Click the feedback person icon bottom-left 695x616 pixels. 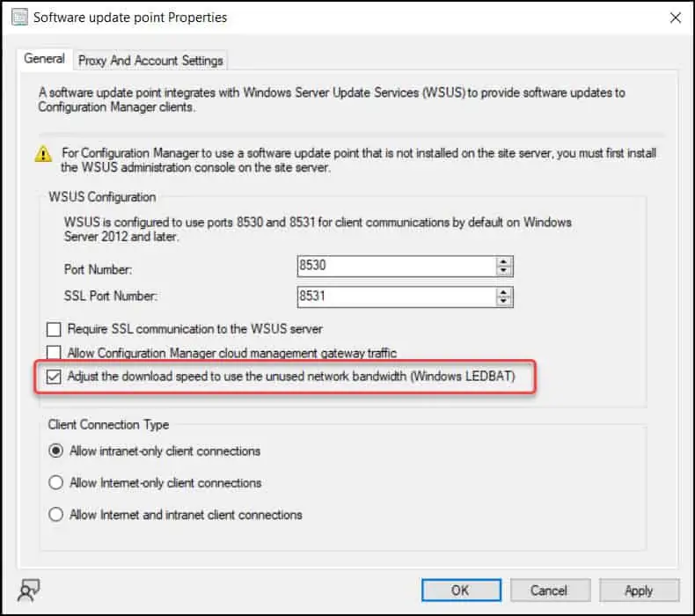(x=28, y=590)
